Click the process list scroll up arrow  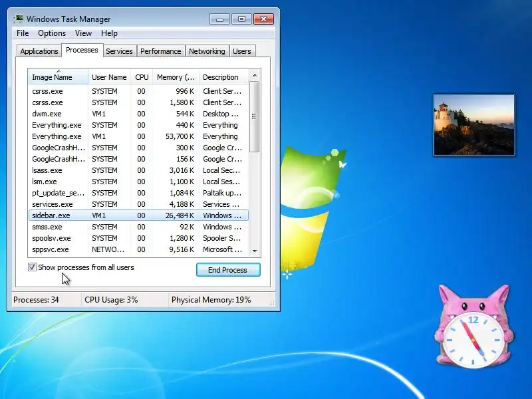click(x=255, y=75)
